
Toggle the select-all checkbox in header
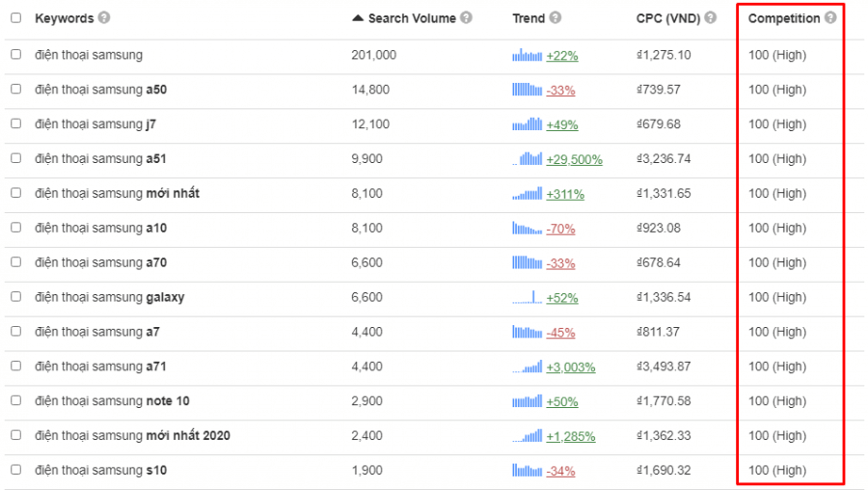pyautogui.click(x=15, y=18)
